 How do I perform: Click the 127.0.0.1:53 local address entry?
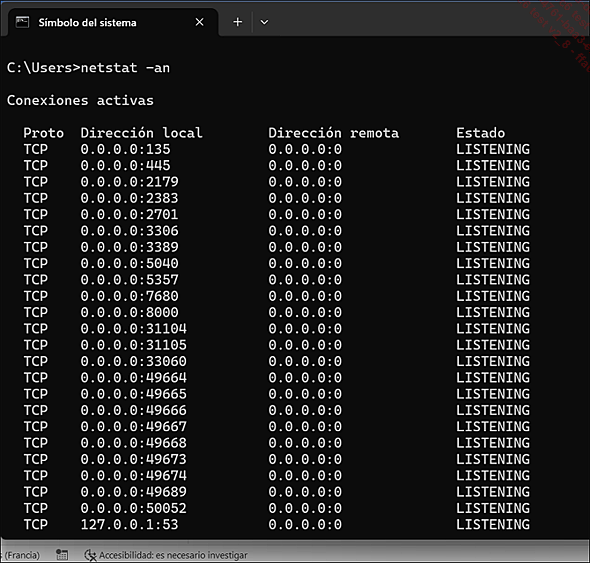click(129, 525)
